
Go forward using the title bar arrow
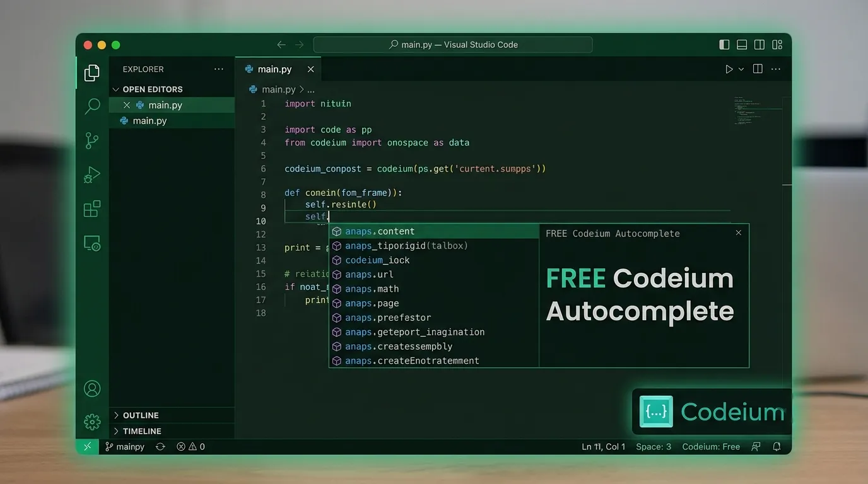pos(300,45)
